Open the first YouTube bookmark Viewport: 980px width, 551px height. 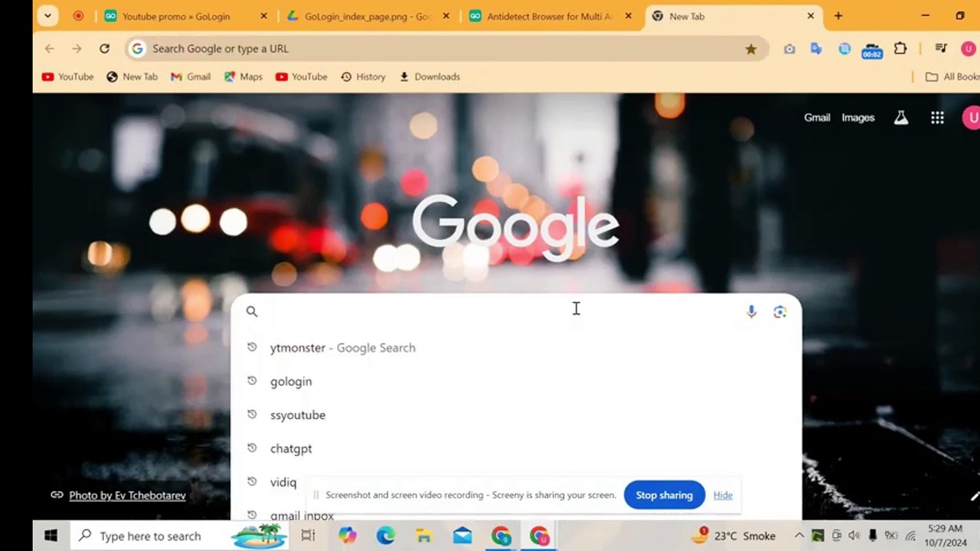click(67, 77)
